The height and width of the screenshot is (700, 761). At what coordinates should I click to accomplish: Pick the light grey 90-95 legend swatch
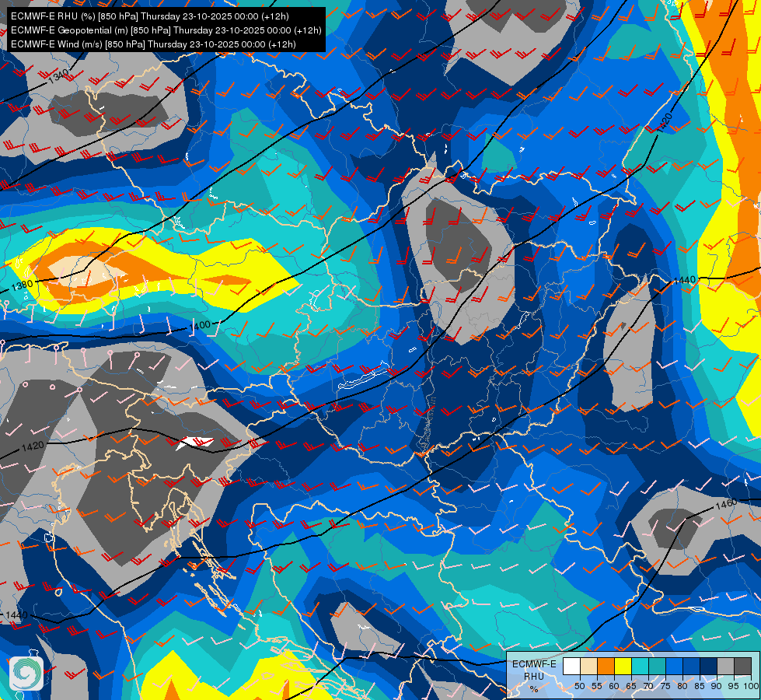(725, 666)
